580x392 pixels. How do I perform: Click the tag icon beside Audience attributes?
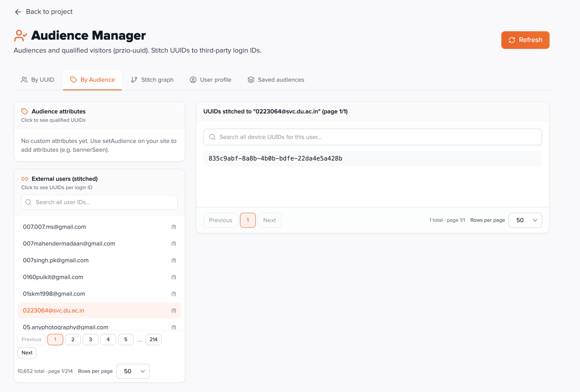(x=24, y=111)
